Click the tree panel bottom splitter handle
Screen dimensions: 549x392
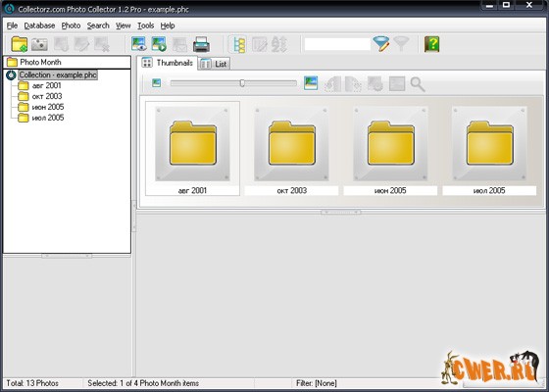click(67, 256)
